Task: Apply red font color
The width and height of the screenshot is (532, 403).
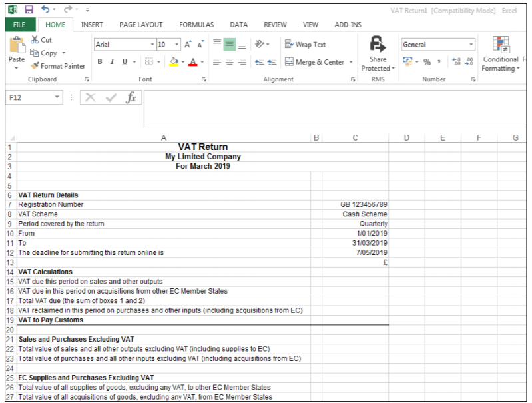Action: (x=192, y=61)
